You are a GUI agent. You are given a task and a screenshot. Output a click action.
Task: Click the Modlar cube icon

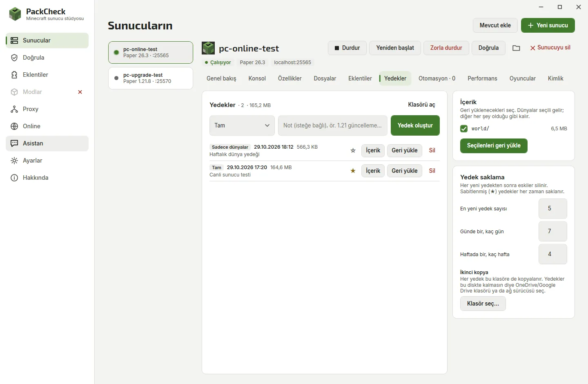pyautogui.click(x=14, y=92)
